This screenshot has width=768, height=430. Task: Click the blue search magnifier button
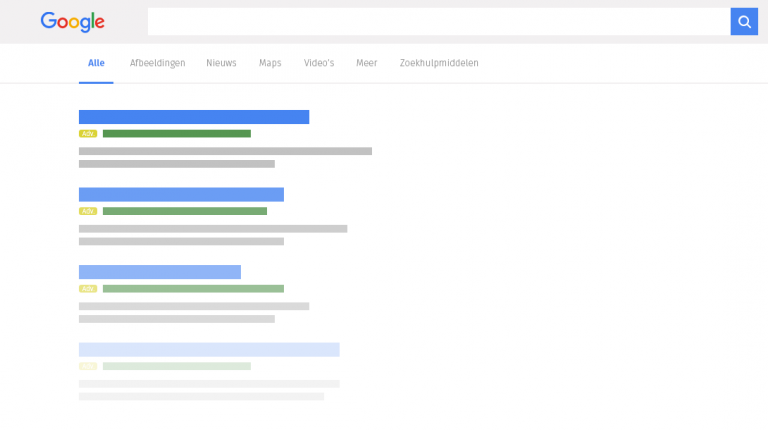[744, 22]
